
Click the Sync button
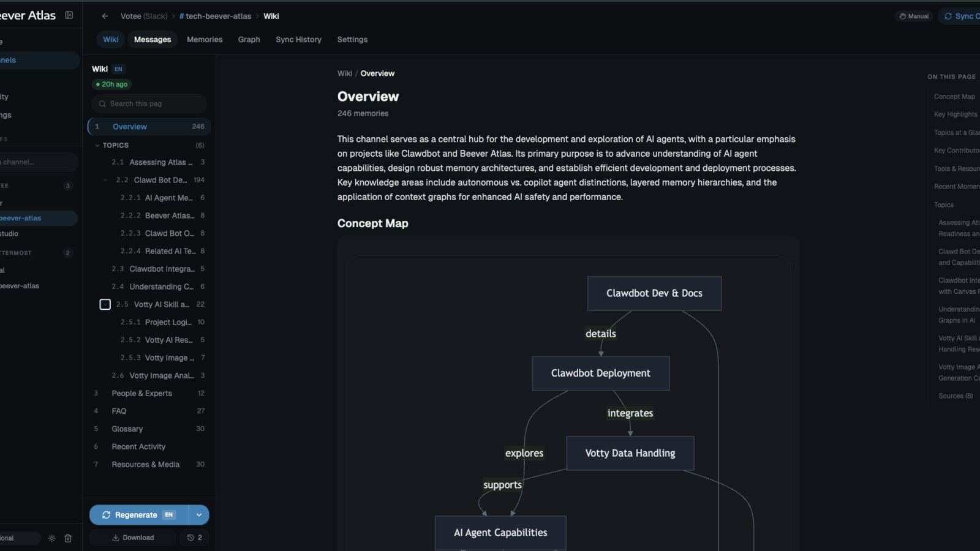coord(961,16)
